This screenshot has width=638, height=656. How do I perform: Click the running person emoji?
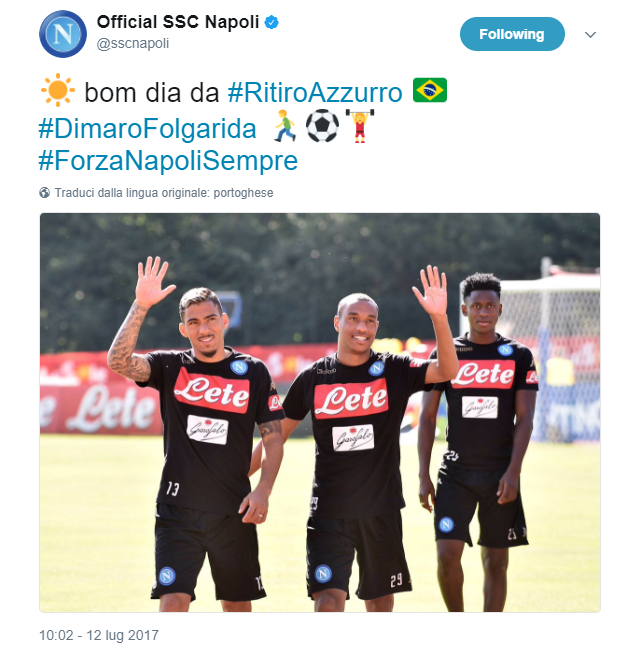[285, 126]
